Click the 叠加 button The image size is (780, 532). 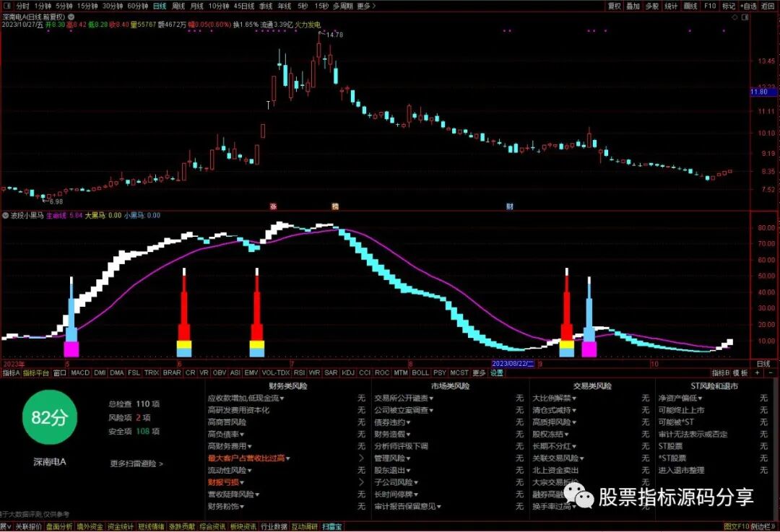pos(633,6)
